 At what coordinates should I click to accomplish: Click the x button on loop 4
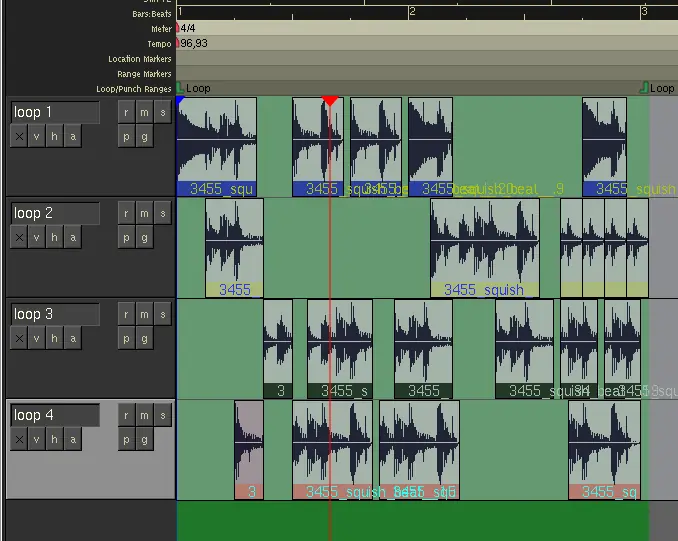pyautogui.click(x=18, y=440)
